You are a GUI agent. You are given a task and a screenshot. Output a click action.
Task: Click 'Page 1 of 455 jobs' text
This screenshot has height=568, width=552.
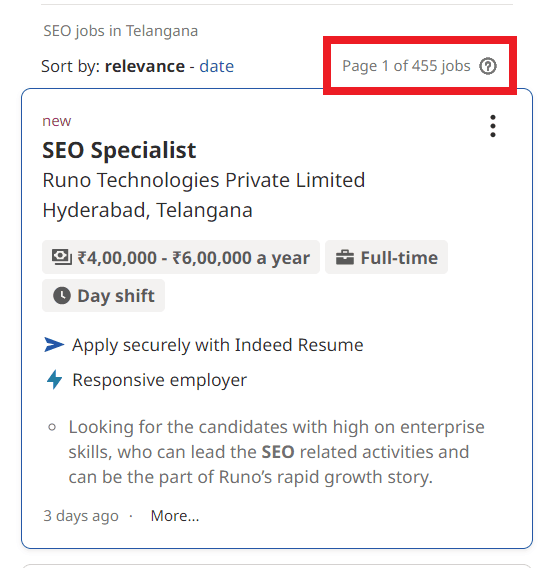click(406, 66)
